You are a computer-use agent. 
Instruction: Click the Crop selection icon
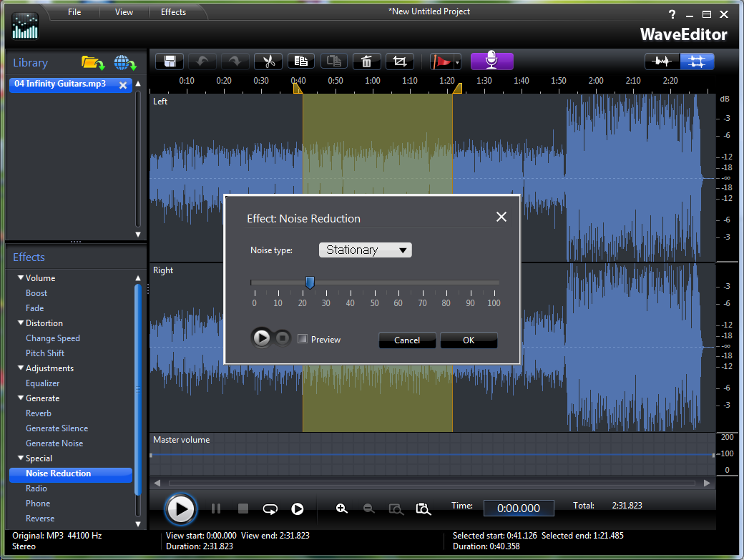coord(399,62)
